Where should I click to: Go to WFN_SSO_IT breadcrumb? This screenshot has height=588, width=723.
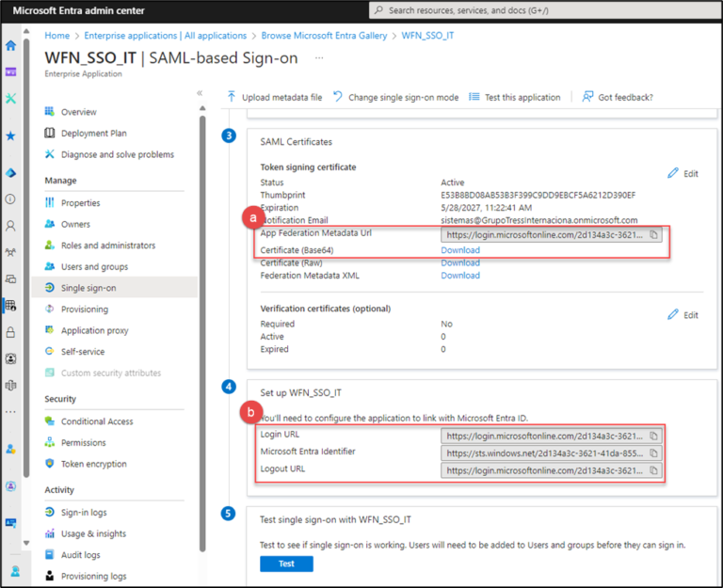click(x=427, y=36)
